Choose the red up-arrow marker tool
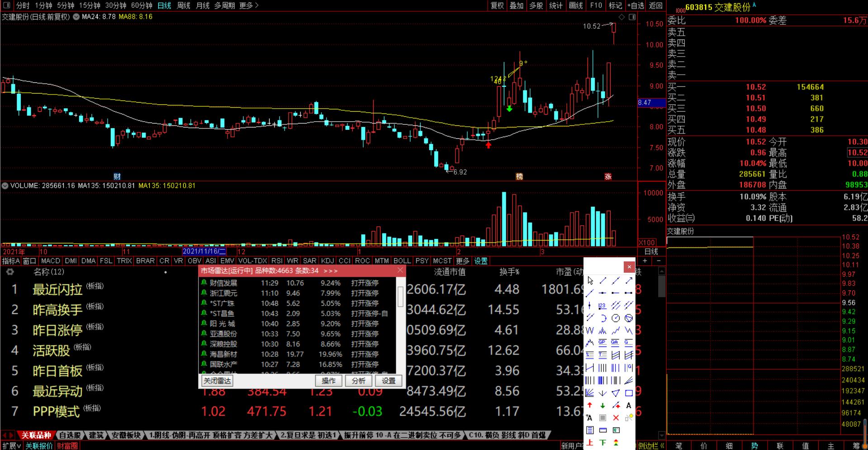 (590, 406)
